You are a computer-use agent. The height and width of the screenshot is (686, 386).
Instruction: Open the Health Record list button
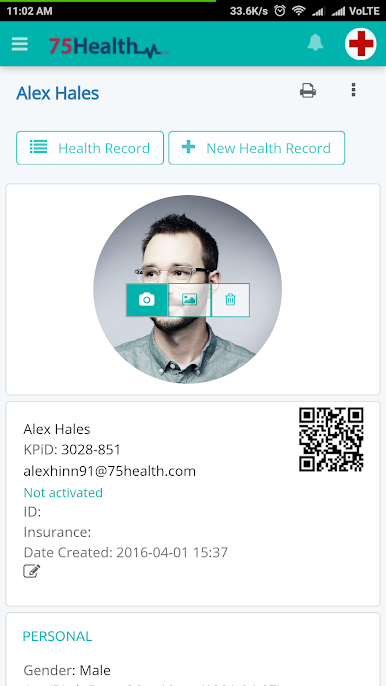pos(90,148)
